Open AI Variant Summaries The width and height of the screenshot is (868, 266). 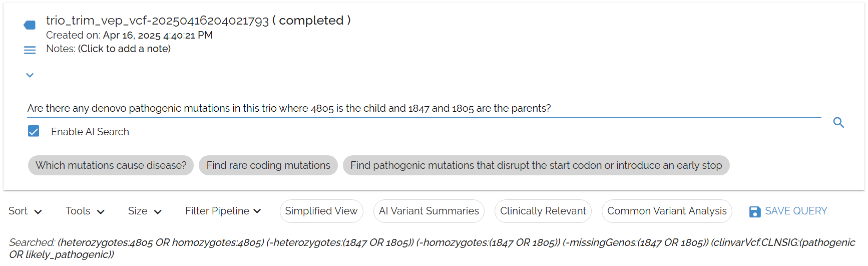pyautogui.click(x=428, y=211)
